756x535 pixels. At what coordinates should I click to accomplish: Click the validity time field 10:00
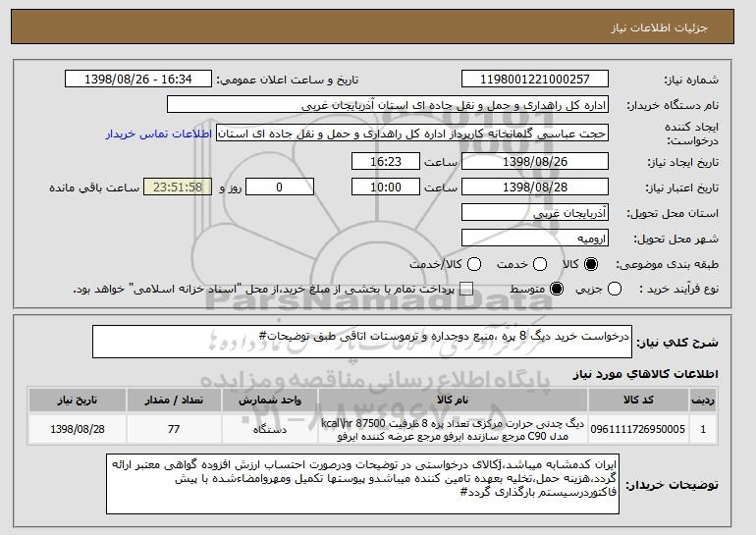[x=386, y=187]
